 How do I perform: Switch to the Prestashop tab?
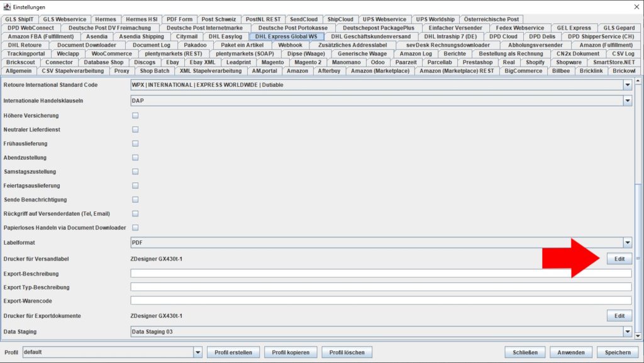pos(478,62)
